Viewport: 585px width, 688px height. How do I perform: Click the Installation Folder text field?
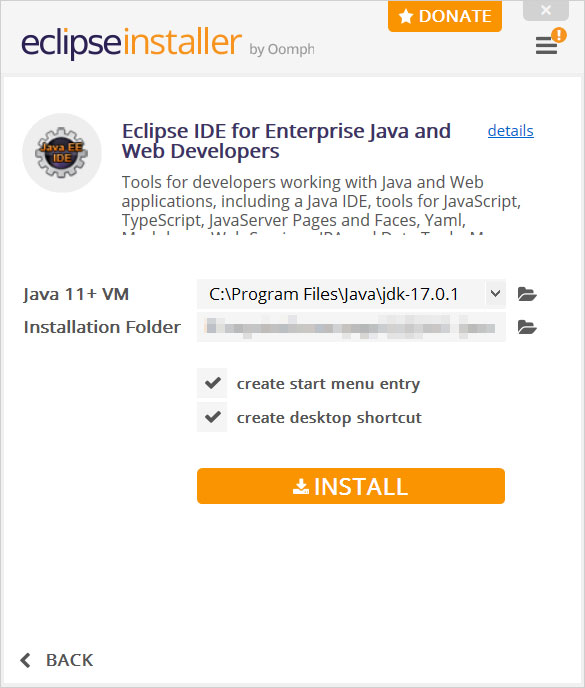[351, 327]
